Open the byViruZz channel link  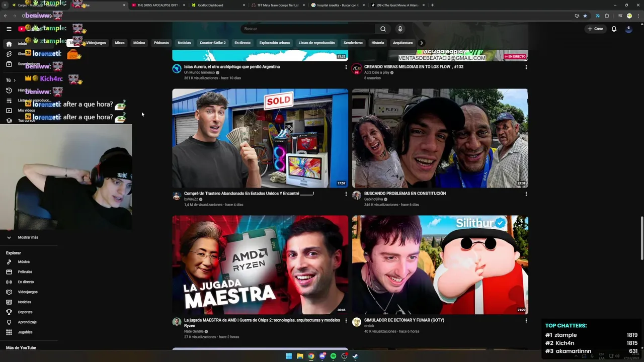[x=191, y=199]
